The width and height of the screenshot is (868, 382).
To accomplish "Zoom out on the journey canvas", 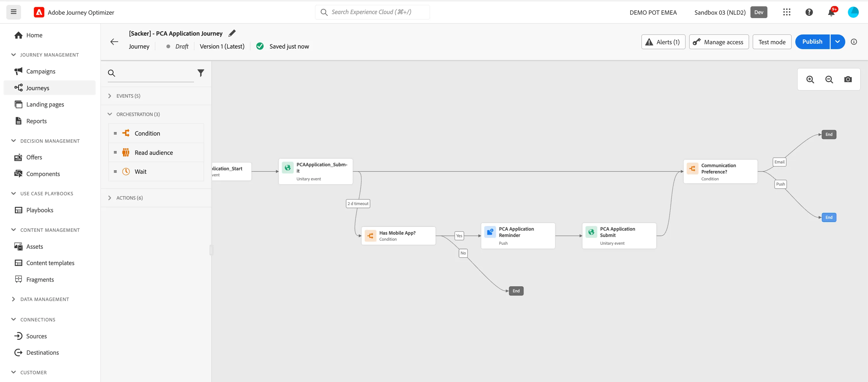I will (x=829, y=80).
